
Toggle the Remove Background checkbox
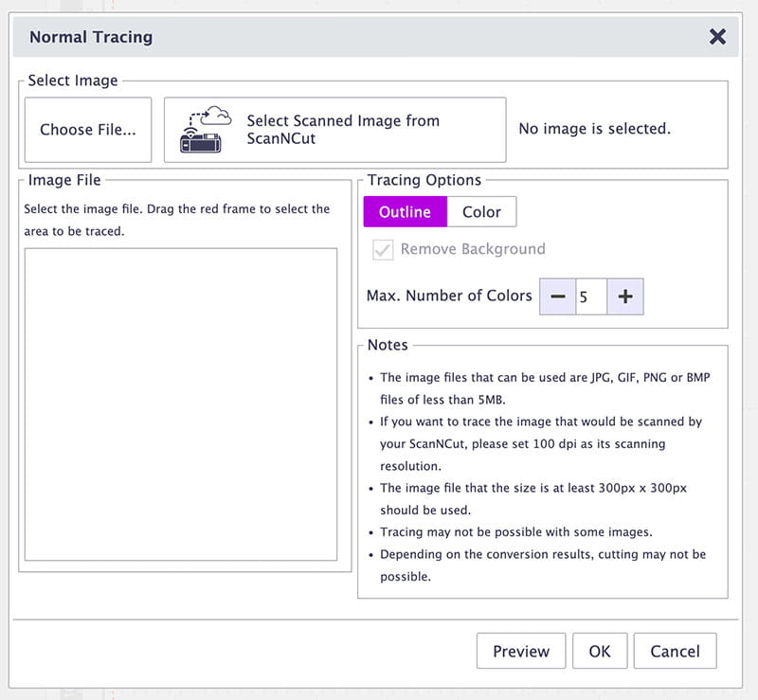pos(383,250)
